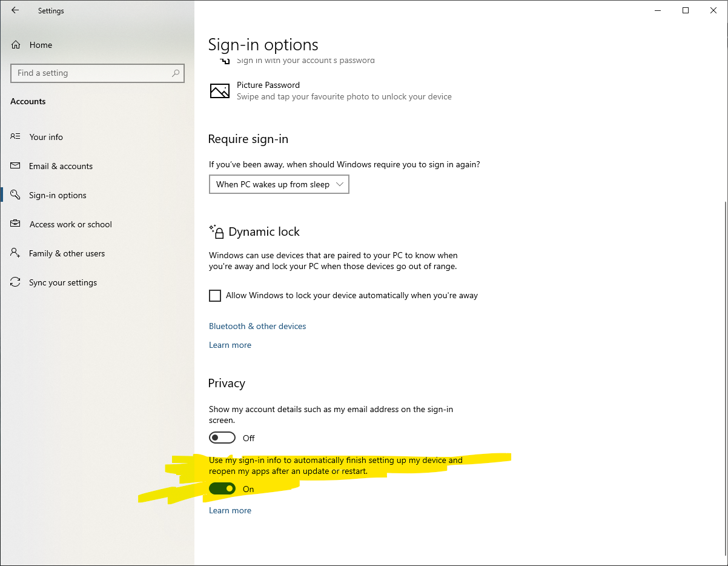Select the Picture Password option
The image size is (728, 566).
coord(268,85)
